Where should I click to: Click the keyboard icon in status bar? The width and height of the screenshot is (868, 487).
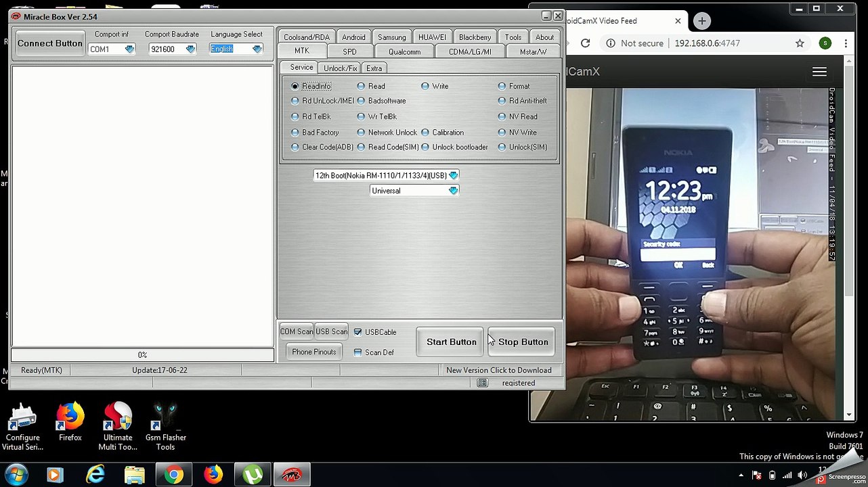482,383
